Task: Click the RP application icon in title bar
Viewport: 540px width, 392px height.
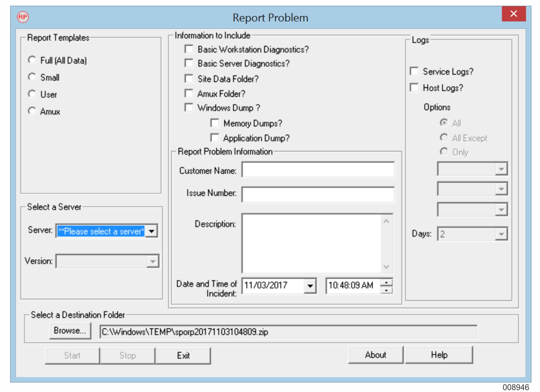Action: 23,17
